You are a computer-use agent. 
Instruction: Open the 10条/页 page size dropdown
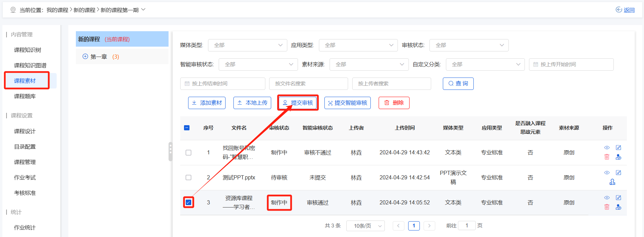point(366,226)
